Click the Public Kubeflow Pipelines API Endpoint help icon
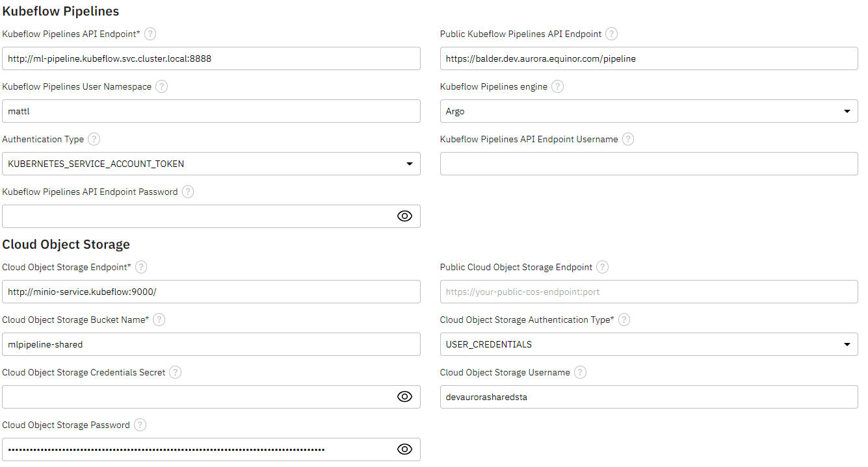 611,34
